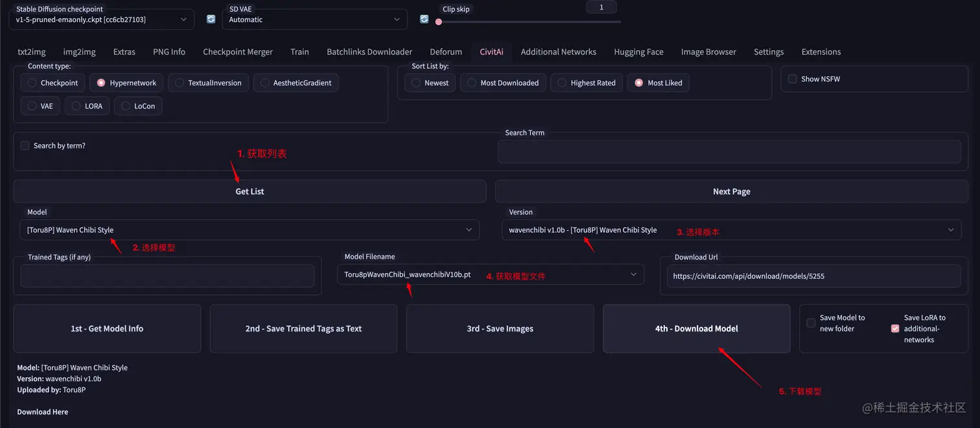Uncheck Save LoRA to additional-networks
The width and height of the screenshot is (980, 428).
coord(895,329)
